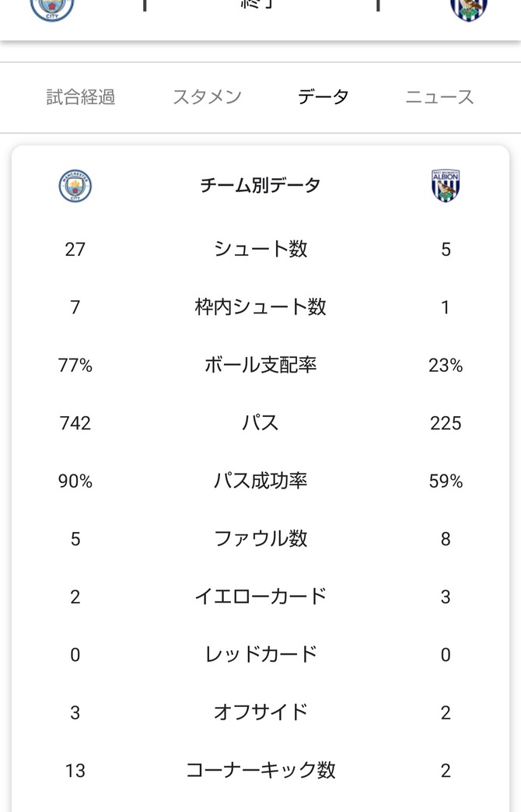Click the ボール支配率 row label
521x812 pixels.
pos(260,365)
